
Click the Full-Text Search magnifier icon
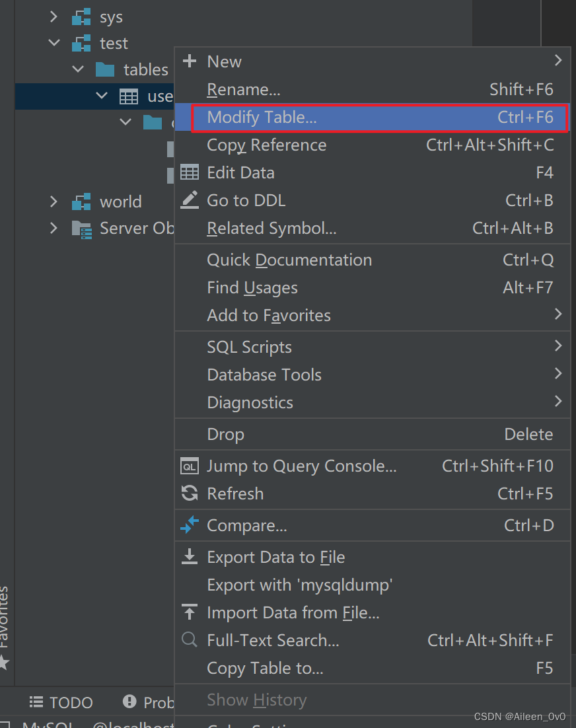[x=190, y=640]
